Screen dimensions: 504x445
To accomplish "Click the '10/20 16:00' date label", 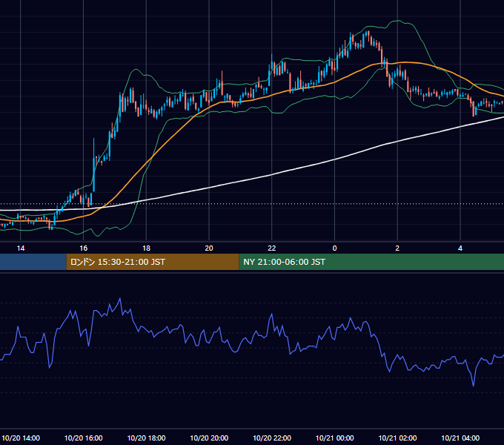I will (x=84, y=438).
